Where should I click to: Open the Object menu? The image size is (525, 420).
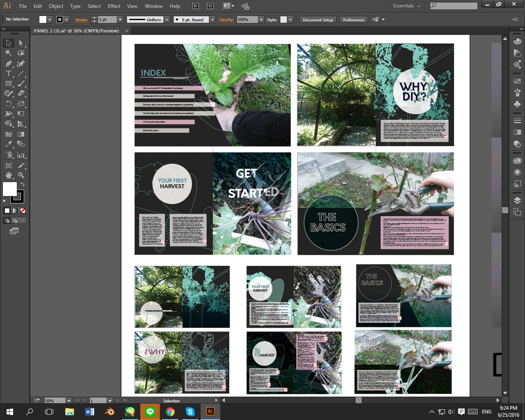point(56,6)
